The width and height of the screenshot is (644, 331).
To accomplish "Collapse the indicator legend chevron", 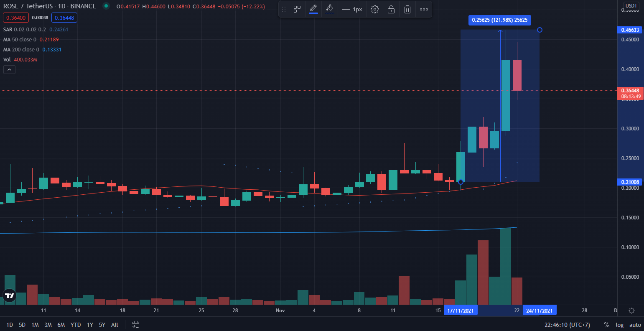I will pyautogui.click(x=9, y=70).
